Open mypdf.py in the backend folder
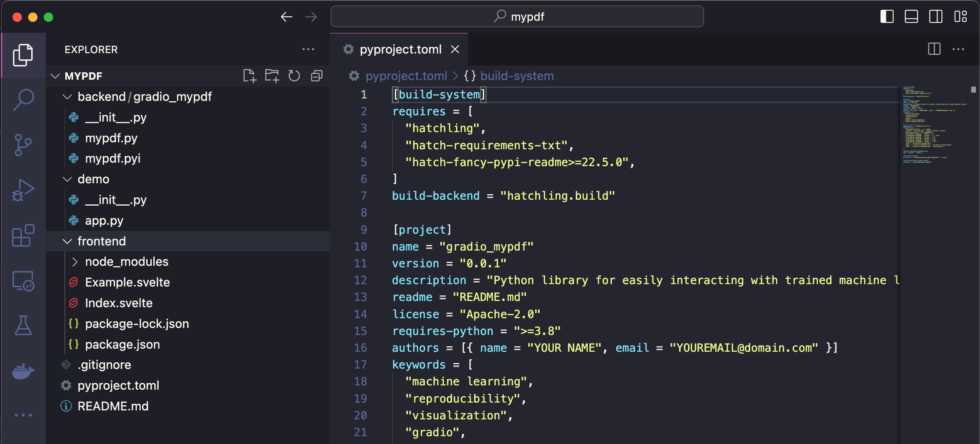980x444 pixels. tap(188, 138)
